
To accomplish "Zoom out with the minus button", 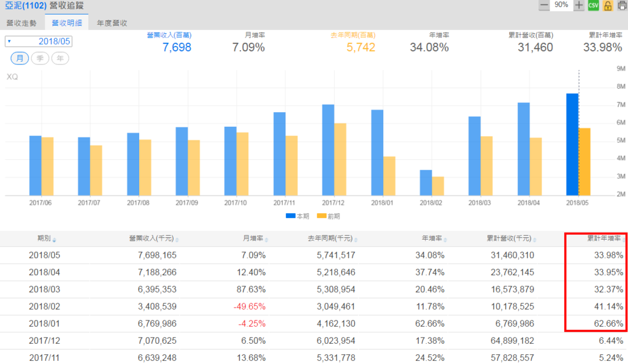I will point(543,5).
